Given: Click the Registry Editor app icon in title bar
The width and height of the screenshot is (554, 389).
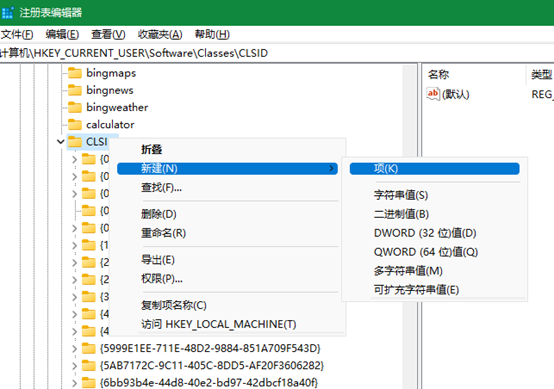Looking at the screenshot, I should click(7, 13).
